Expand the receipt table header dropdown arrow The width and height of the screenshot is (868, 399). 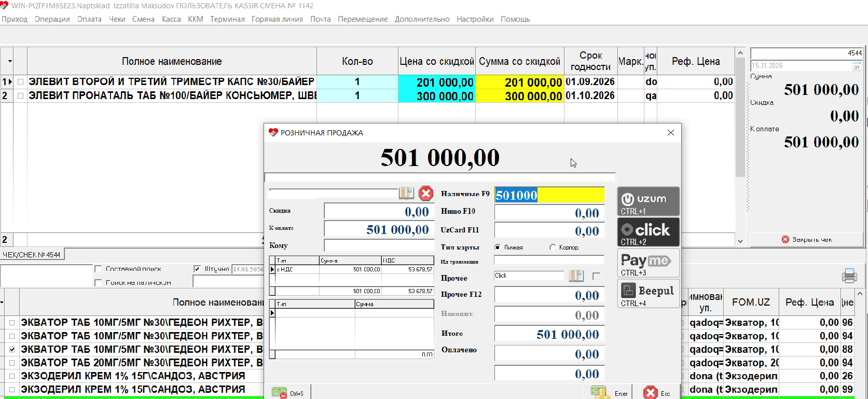[10, 61]
